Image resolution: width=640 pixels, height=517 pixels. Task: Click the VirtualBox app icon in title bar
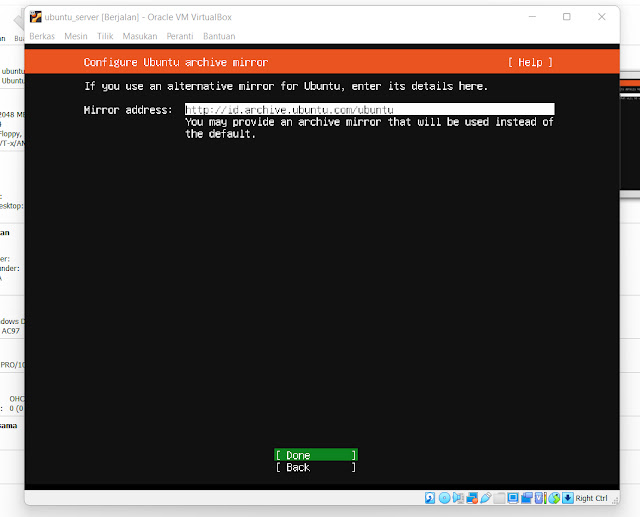coord(36,17)
